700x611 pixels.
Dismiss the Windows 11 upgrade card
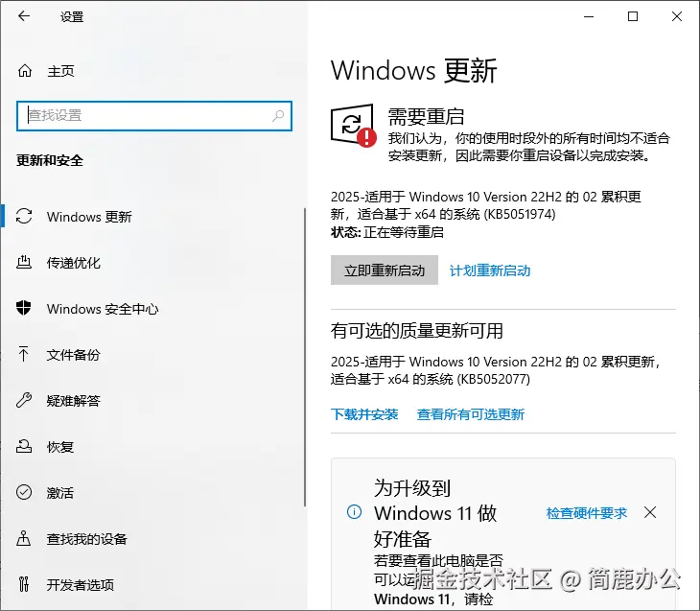(x=650, y=512)
